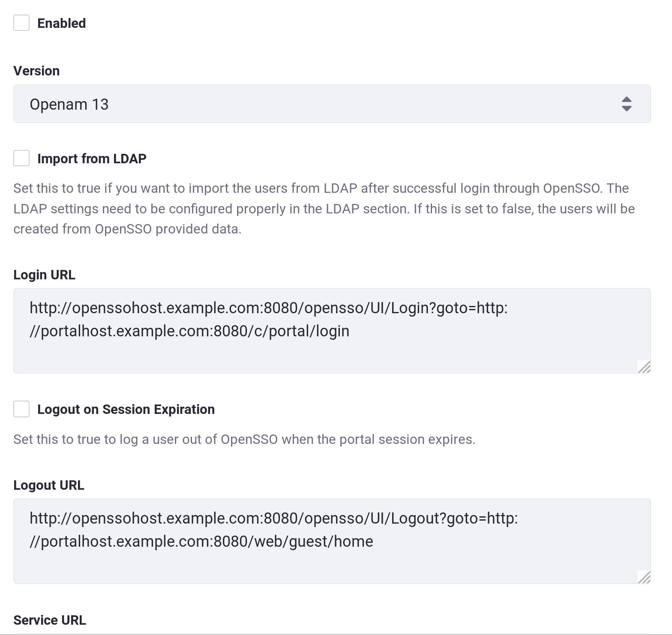This screenshot has width=672, height=635.
Task: Click the Logout on Session Expiration label
Action: coord(126,409)
